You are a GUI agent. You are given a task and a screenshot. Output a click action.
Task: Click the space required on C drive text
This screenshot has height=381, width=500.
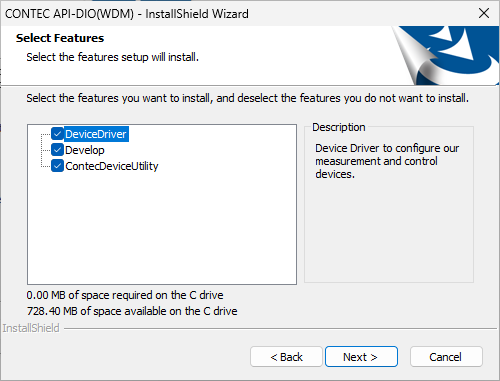(125, 295)
